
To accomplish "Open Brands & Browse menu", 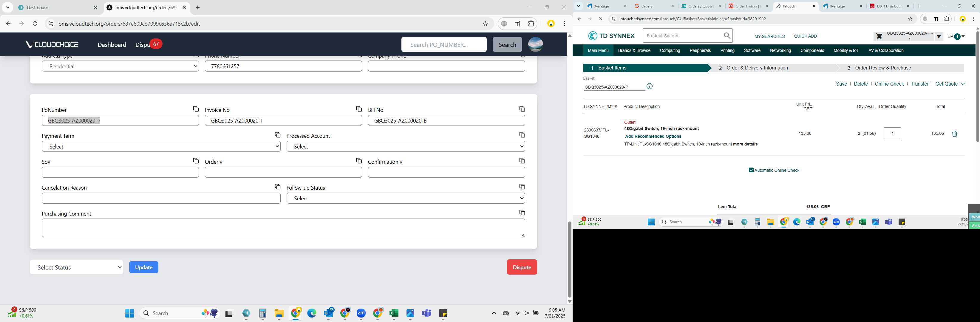I will 634,51.
